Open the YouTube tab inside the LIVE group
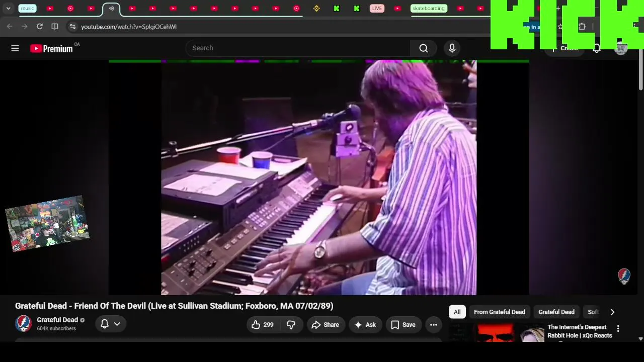The image size is (644, 362). pyautogui.click(x=397, y=9)
